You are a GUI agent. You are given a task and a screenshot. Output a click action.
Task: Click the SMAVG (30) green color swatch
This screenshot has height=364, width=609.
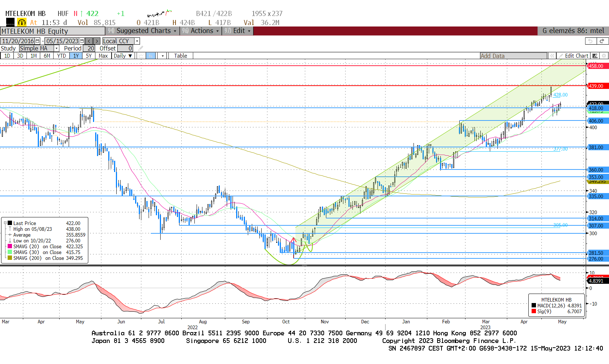(10, 252)
